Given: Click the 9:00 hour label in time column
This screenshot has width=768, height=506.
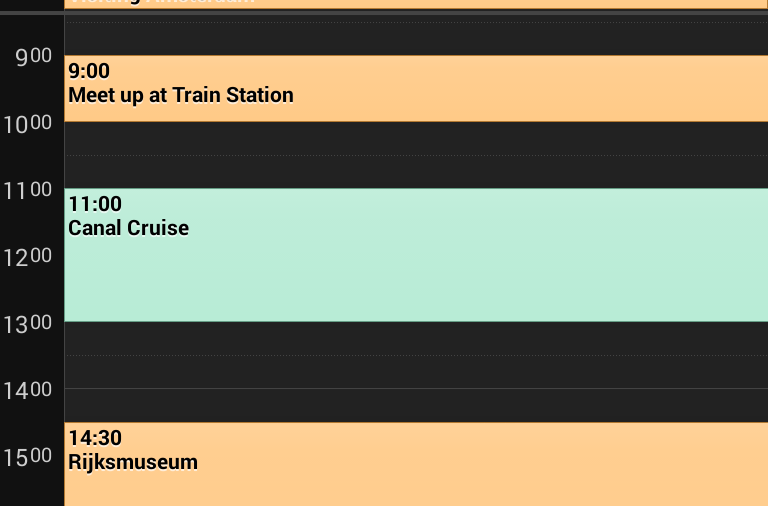Looking at the screenshot, I should point(32,56).
